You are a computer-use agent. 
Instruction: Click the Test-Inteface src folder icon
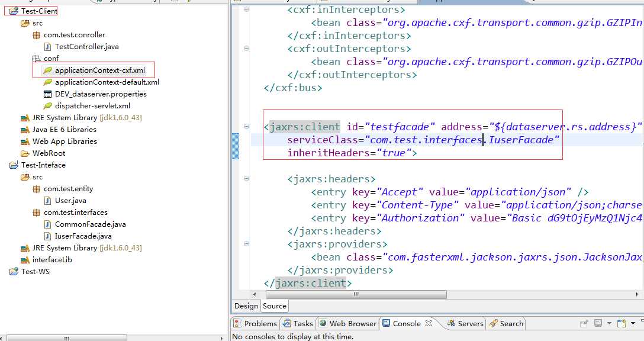(x=25, y=177)
